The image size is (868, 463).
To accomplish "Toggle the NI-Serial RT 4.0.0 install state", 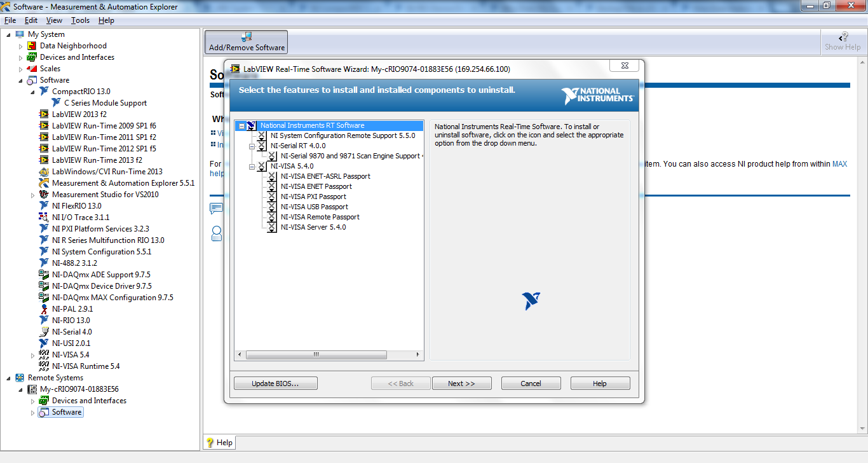I will [262, 146].
